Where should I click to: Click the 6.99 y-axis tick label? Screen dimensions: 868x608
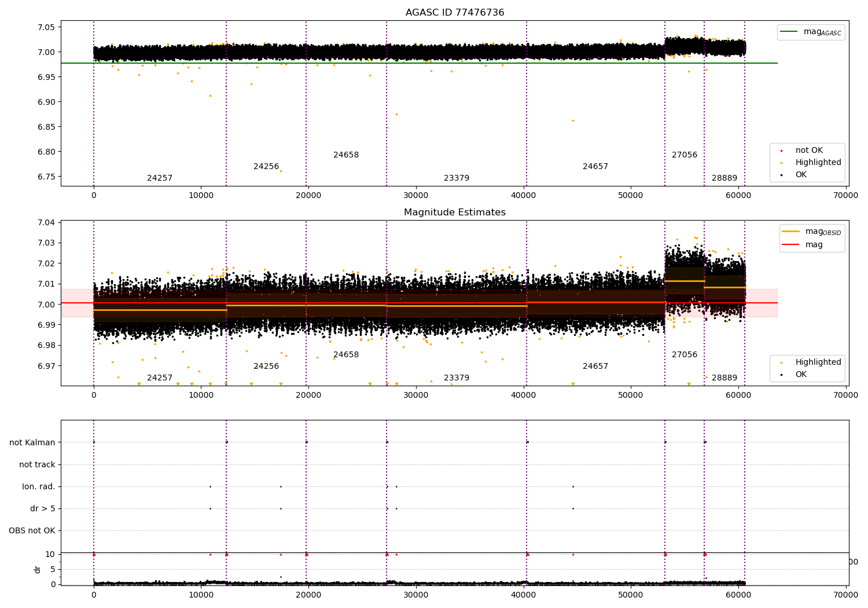[46, 325]
